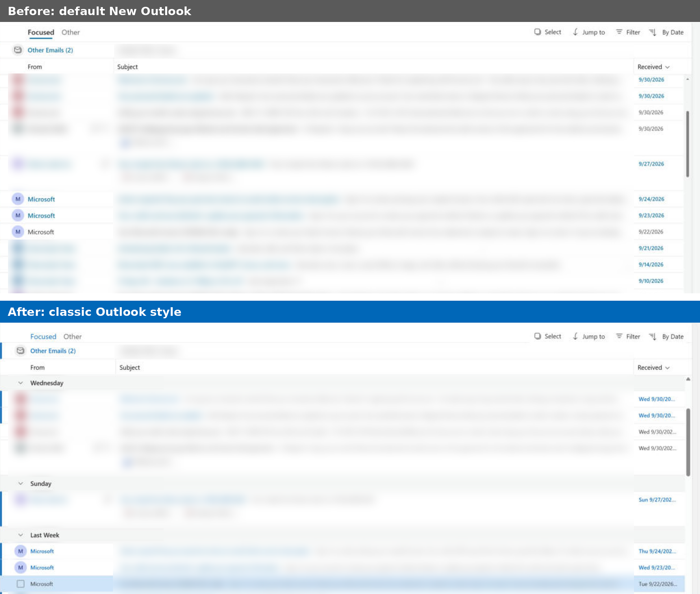
Task: Click Microsoft avatar on the 9/22/2026 row
Action: pos(18,232)
